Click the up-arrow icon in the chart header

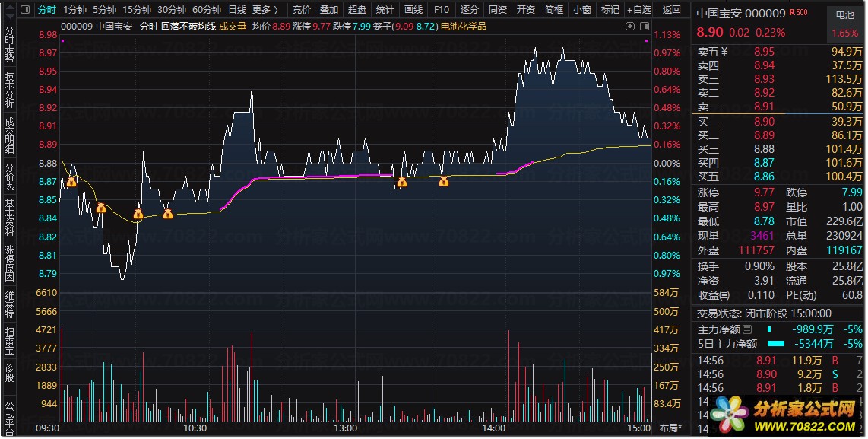pyautogui.click(x=630, y=26)
